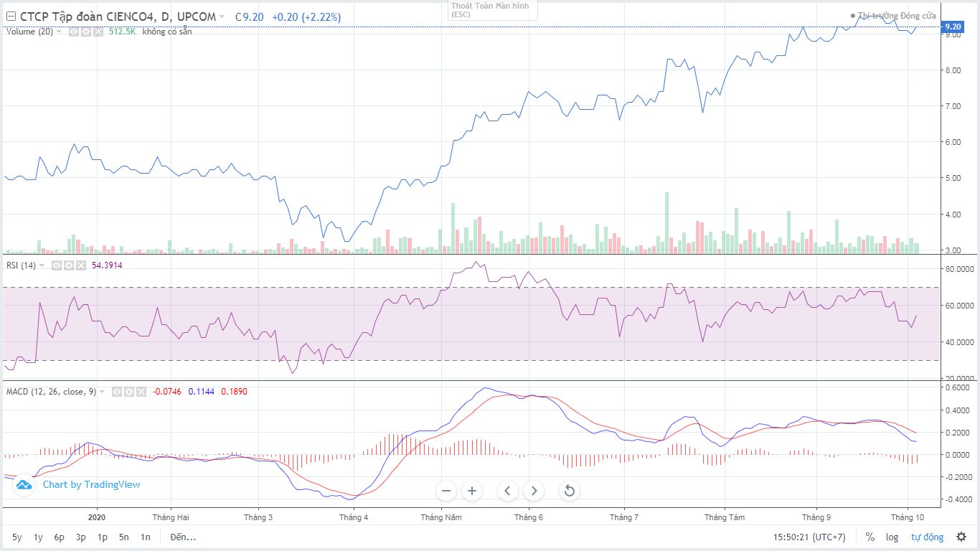Open the Đến... go-to-date button

point(183,537)
